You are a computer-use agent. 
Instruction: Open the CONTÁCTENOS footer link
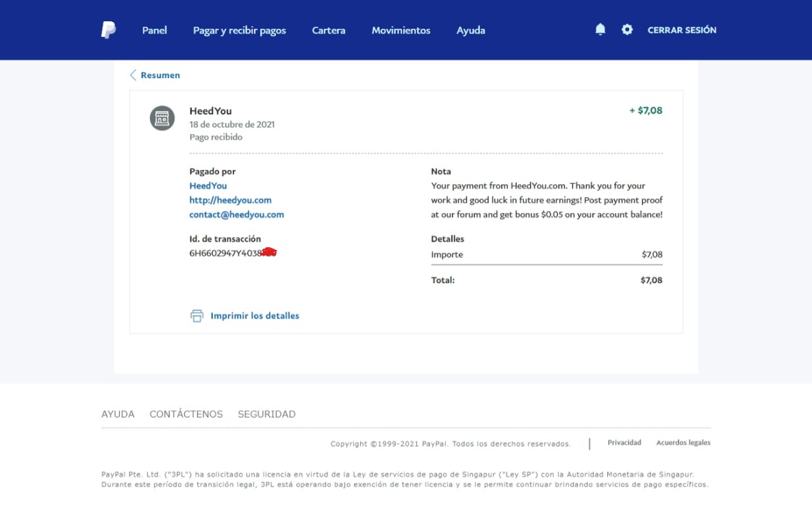pyautogui.click(x=186, y=414)
